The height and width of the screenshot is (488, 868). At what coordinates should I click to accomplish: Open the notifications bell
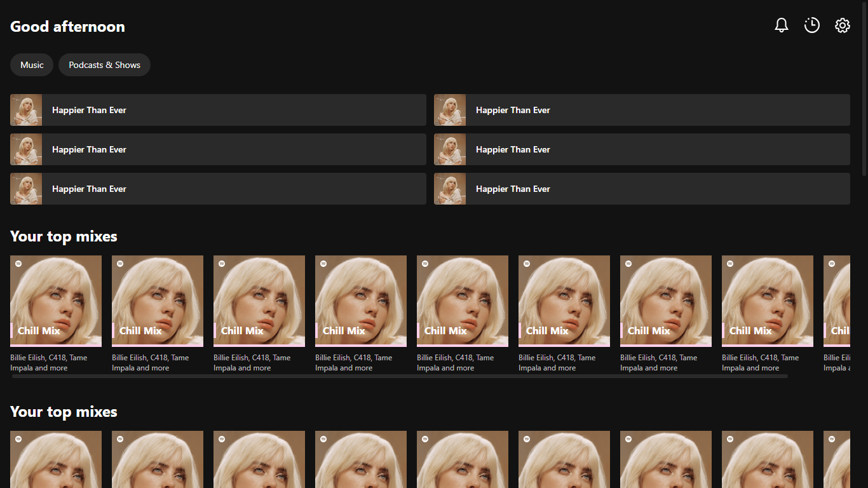781,25
